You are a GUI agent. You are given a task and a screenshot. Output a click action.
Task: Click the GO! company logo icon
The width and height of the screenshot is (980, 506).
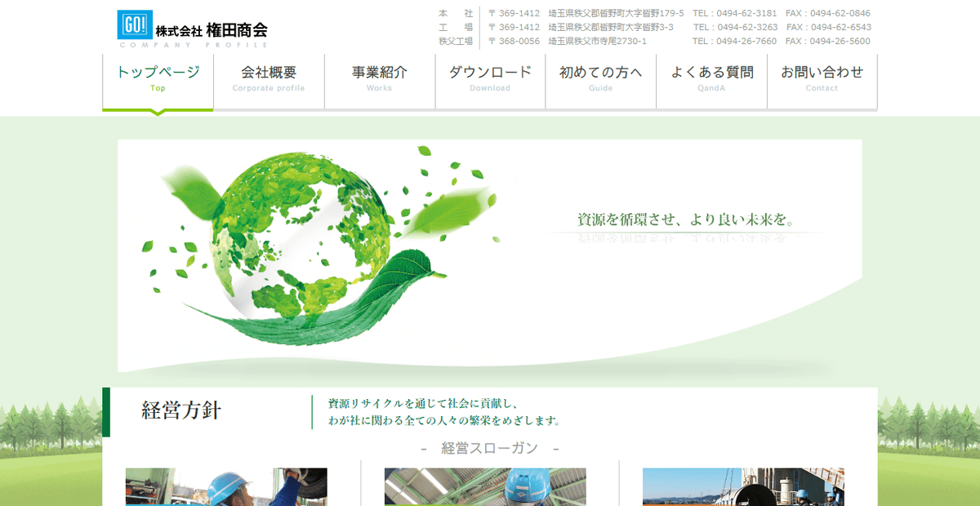[x=133, y=24]
